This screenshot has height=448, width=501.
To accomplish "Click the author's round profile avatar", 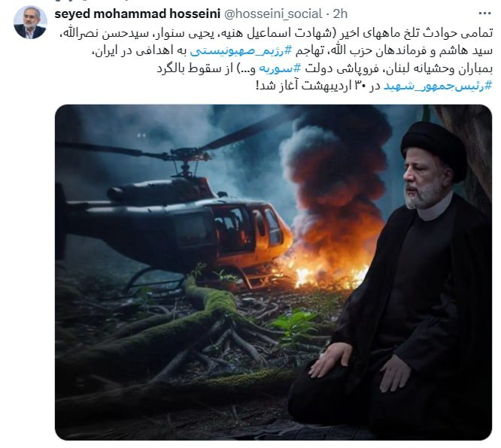I will [30, 23].
